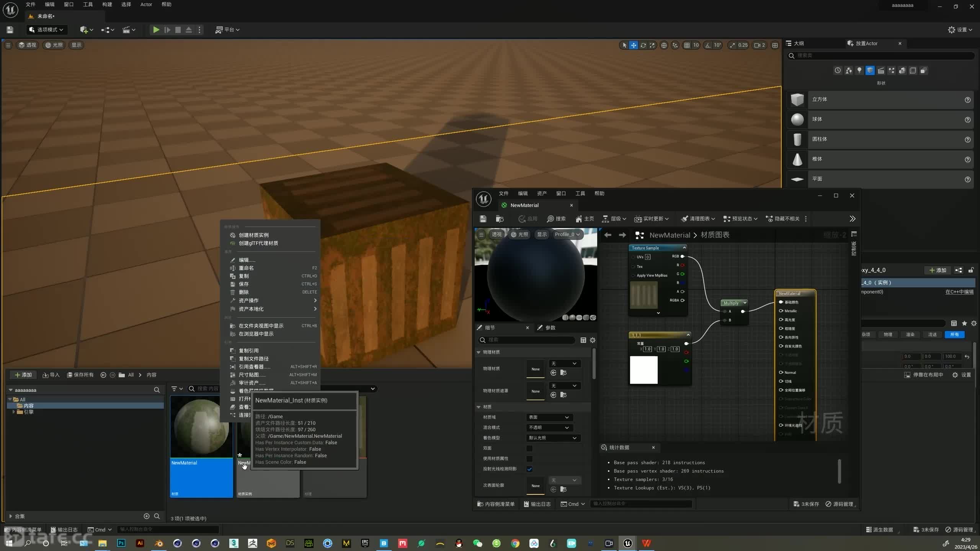This screenshot has height=551, width=980.
Task: Open the 平台 platforms dropdown
Action: pos(228,29)
